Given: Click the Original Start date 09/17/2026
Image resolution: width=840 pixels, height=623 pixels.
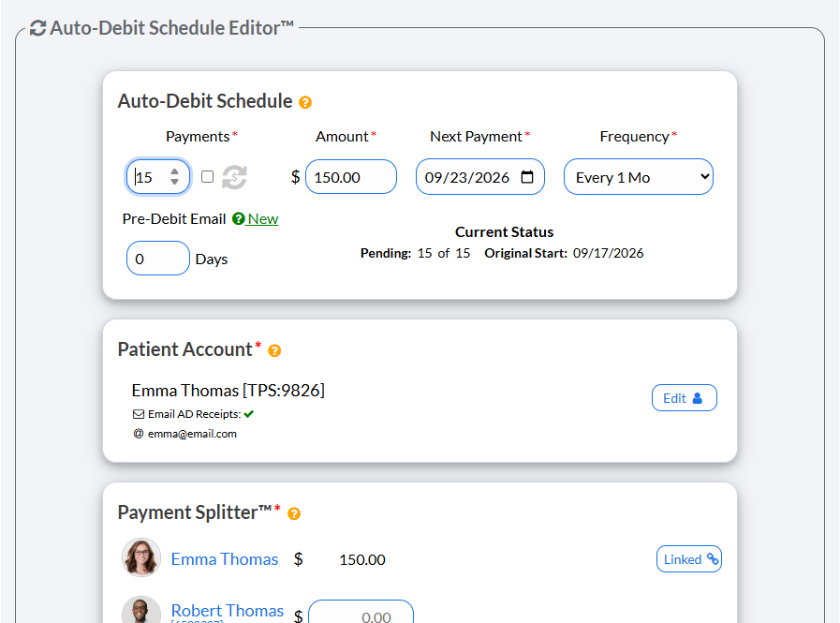Looking at the screenshot, I should coord(608,253).
